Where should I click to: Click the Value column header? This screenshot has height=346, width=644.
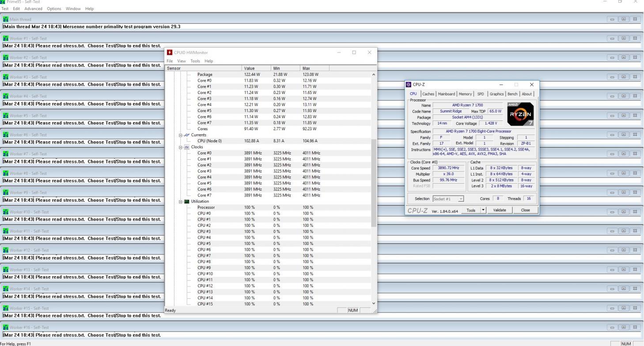(x=257, y=68)
